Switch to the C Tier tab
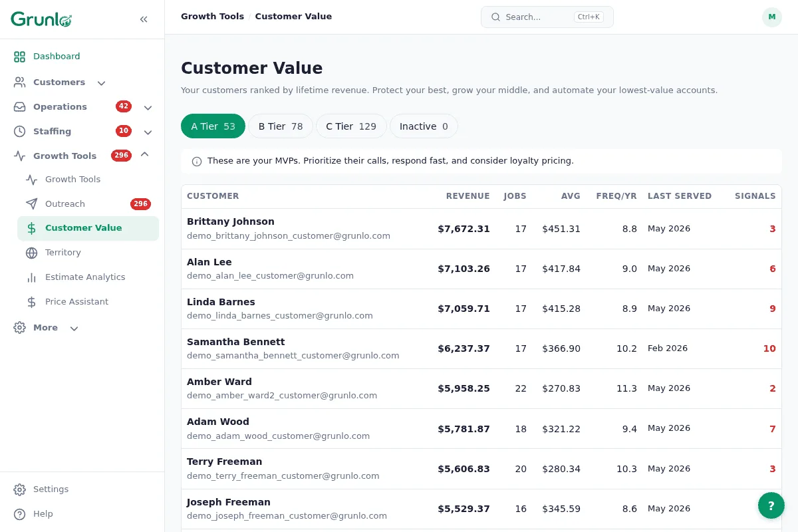The image size is (798, 532). 351,126
